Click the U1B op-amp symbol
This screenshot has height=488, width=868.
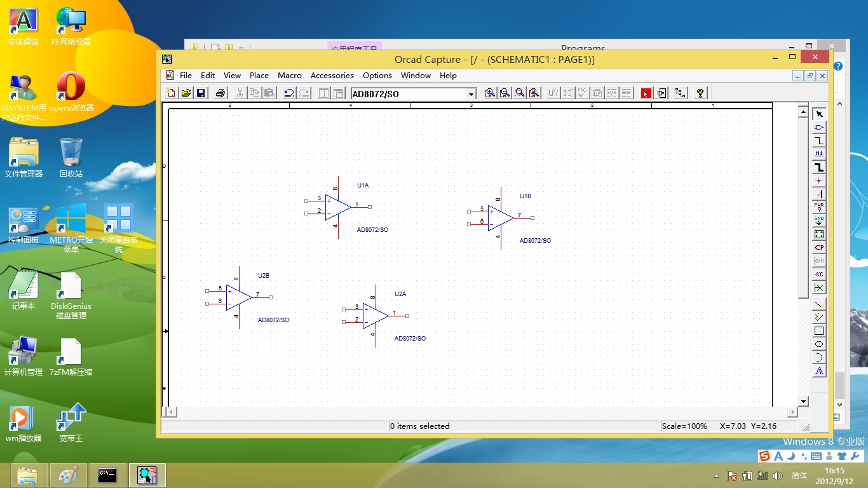click(x=500, y=218)
